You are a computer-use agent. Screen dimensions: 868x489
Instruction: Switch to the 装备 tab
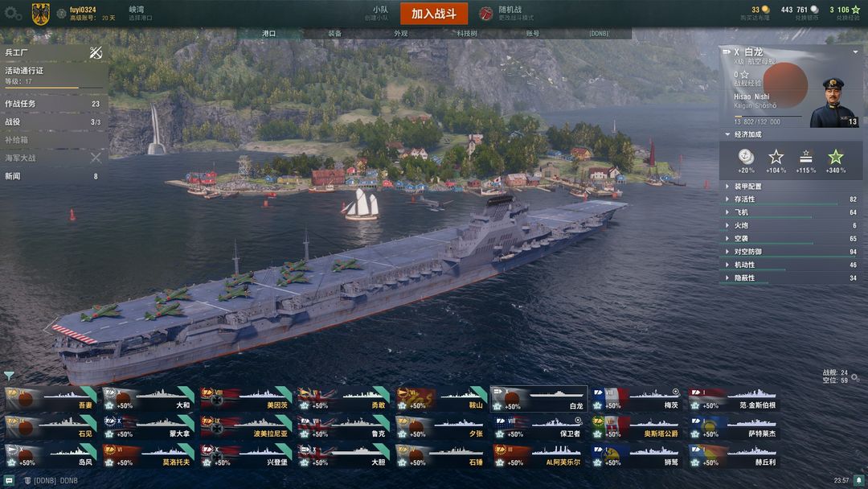335,33
